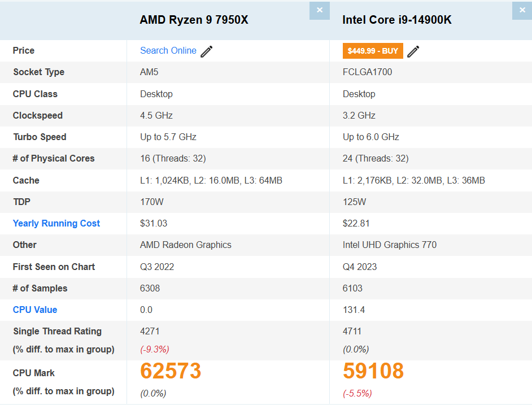Screen dimensions: 532x405
Task: Select the 62573 CPU Mark score
Action: pos(171,371)
